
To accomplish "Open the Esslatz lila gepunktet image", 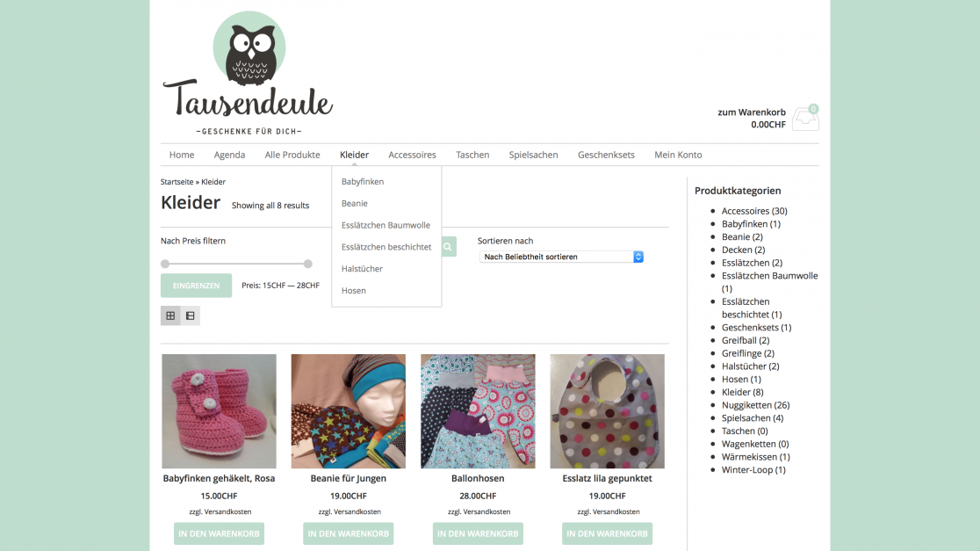I will pyautogui.click(x=607, y=411).
